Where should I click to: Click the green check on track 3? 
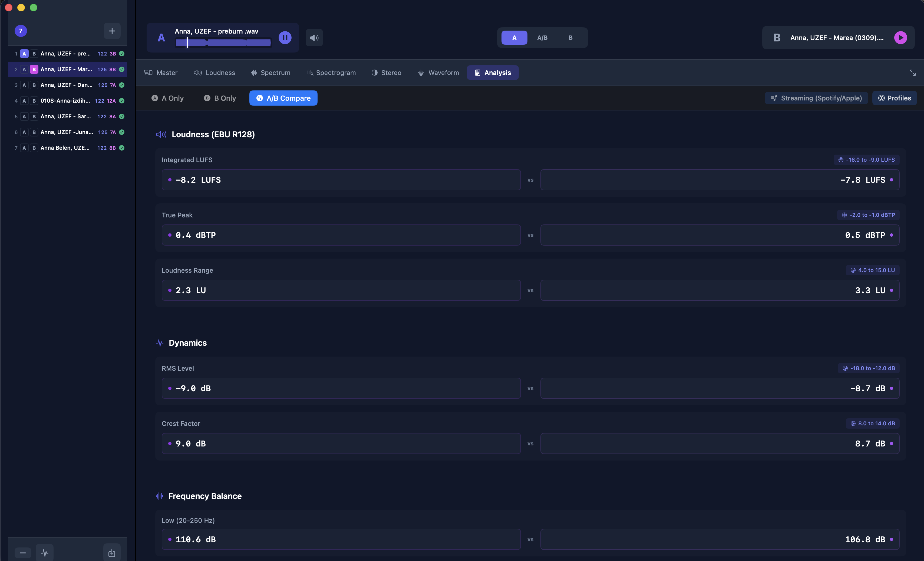pos(122,85)
